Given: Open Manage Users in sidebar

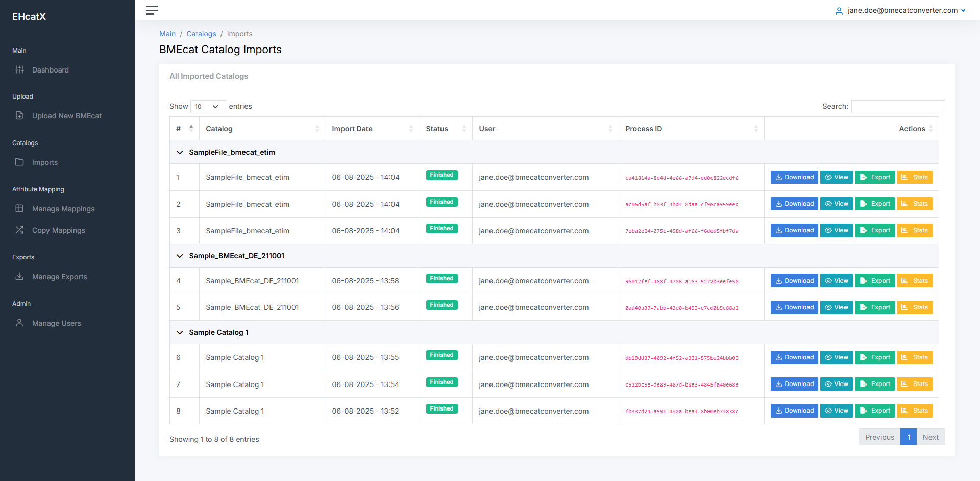Looking at the screenshot, I should (x=56, y=323).
